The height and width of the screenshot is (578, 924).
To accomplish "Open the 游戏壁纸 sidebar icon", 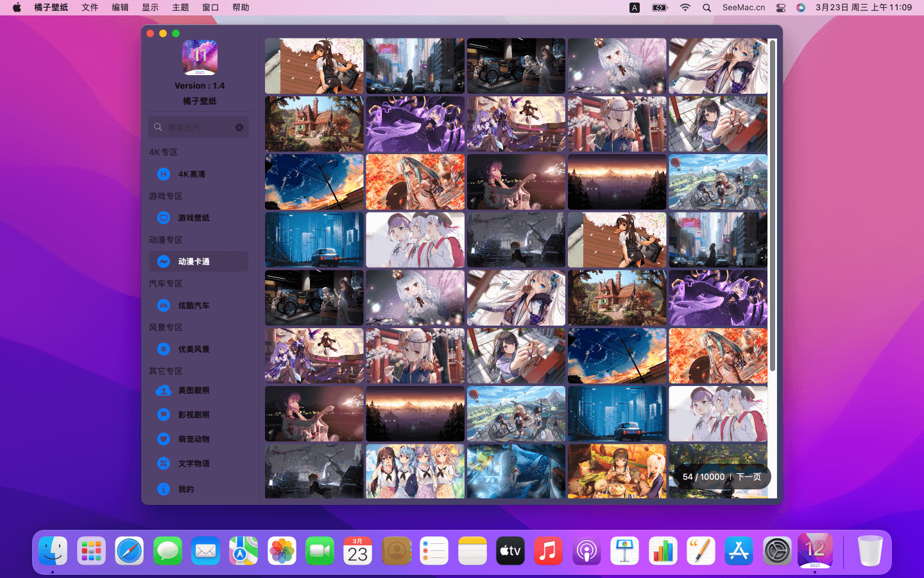I will pyautogui.click(x=164, y=218).
